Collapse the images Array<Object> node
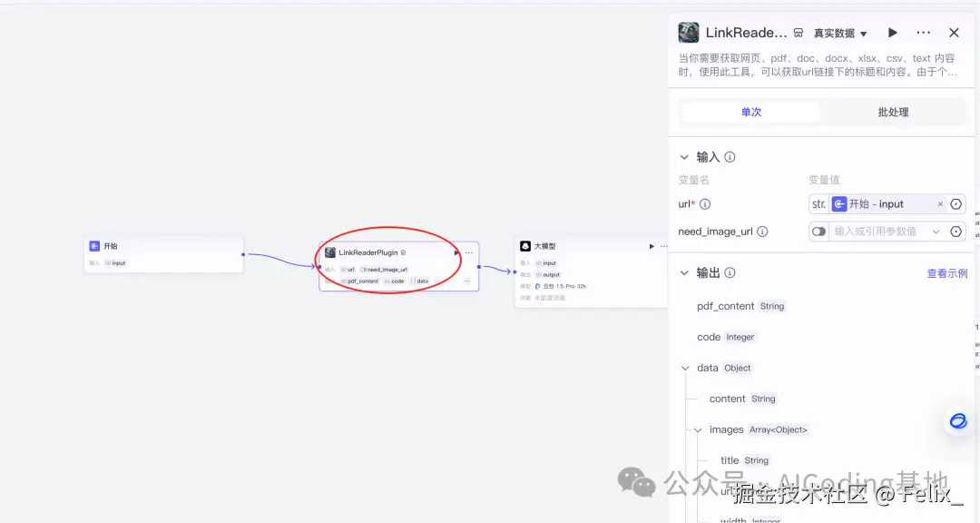The width and height of the screenshot is (980, 523). [x=698, y=429]
